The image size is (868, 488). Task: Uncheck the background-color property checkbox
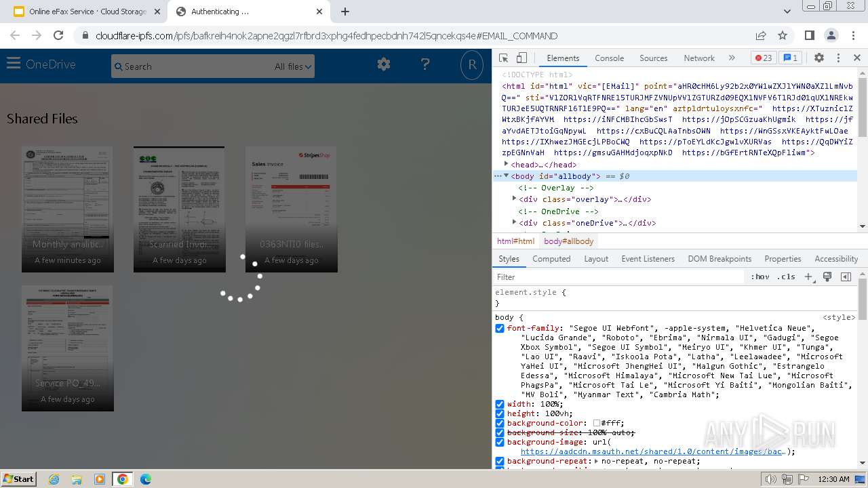click(500, 423)
